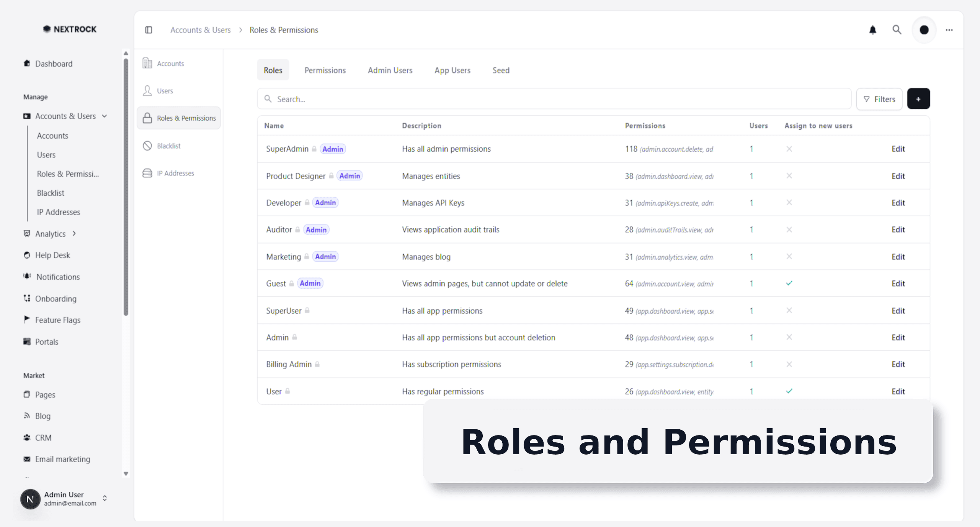The height and width of the screenshot is (527, 980).
Task: Click the search magnifier in the top bar
Action: (x=897, y=29)
